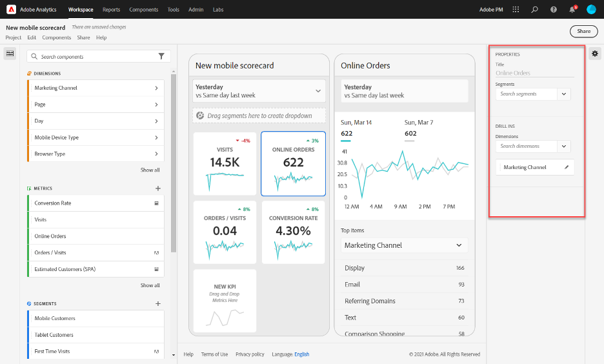This screenshot has height=364, width=604.
Task: Open the Segments search dropdown arrow
Action: pos(563,94)
